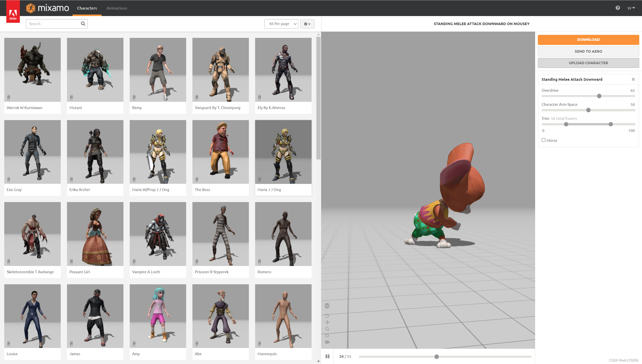642x364 pixels.
Task: Enable the Mirror checkbox
Action: 543,140
